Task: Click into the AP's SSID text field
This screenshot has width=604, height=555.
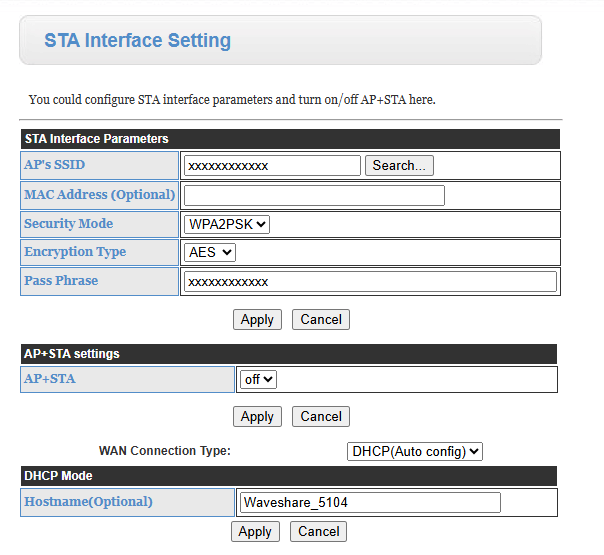Action: coord(272,166)
